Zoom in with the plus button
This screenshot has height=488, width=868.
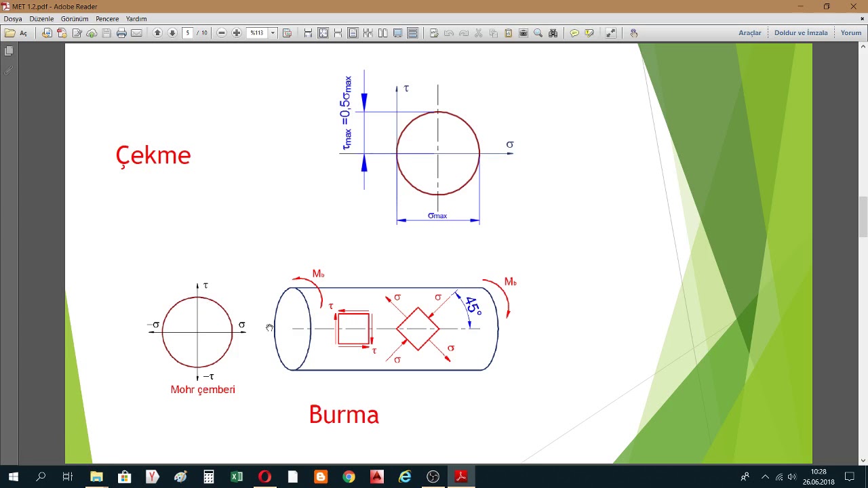[x=237, y=33]
